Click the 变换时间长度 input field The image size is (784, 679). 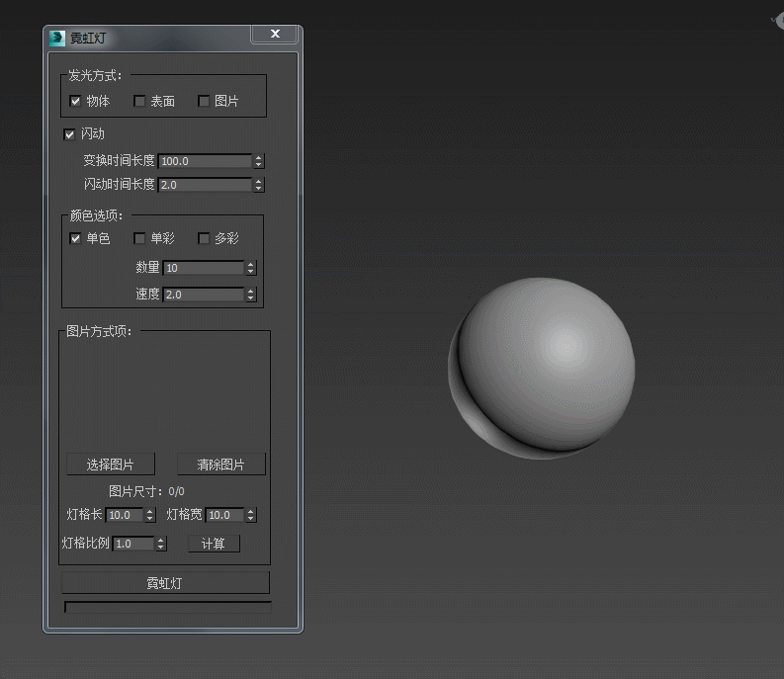click(x=205, y=161)
